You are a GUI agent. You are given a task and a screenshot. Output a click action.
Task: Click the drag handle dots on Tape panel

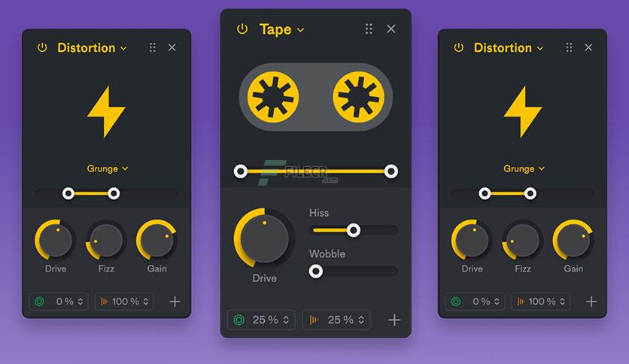coord(369,29)
